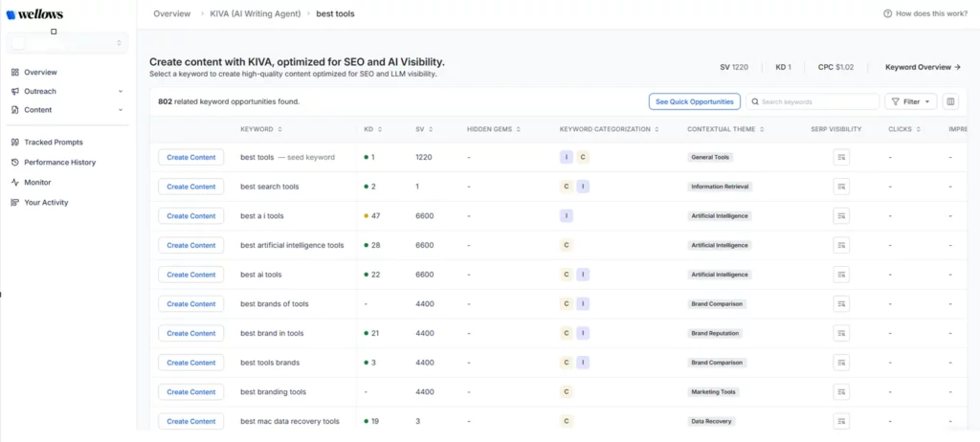View SERP visibility for best tools brands
Screen dimensions: 980x442
[841, 364]
